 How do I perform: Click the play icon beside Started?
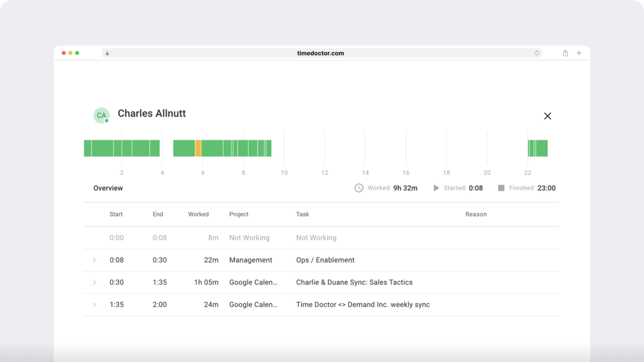pyautogui.click(x=436, y=188)
